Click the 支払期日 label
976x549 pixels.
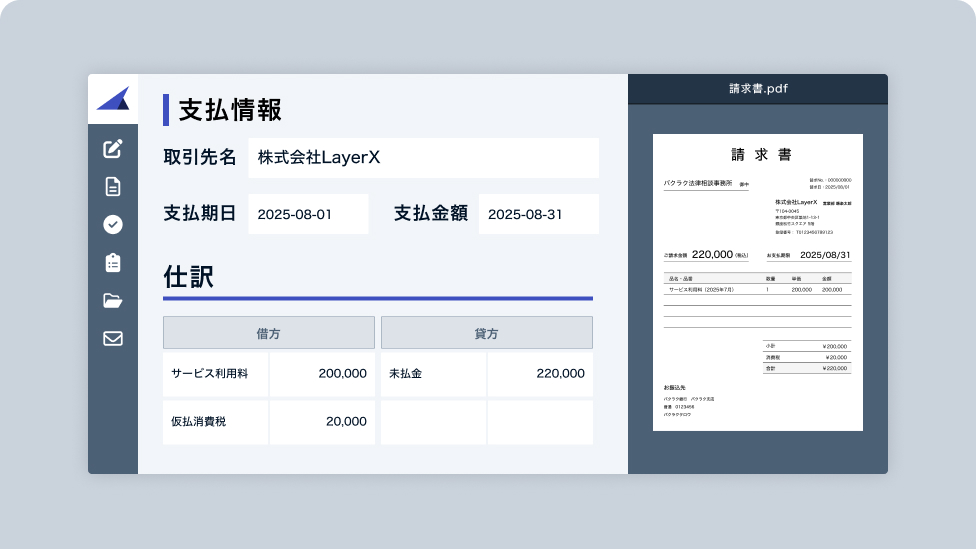tap(200, 214)
